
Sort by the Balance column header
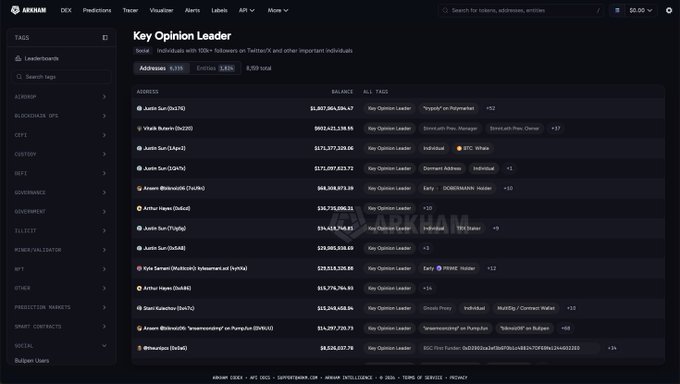tap(342, 92)
